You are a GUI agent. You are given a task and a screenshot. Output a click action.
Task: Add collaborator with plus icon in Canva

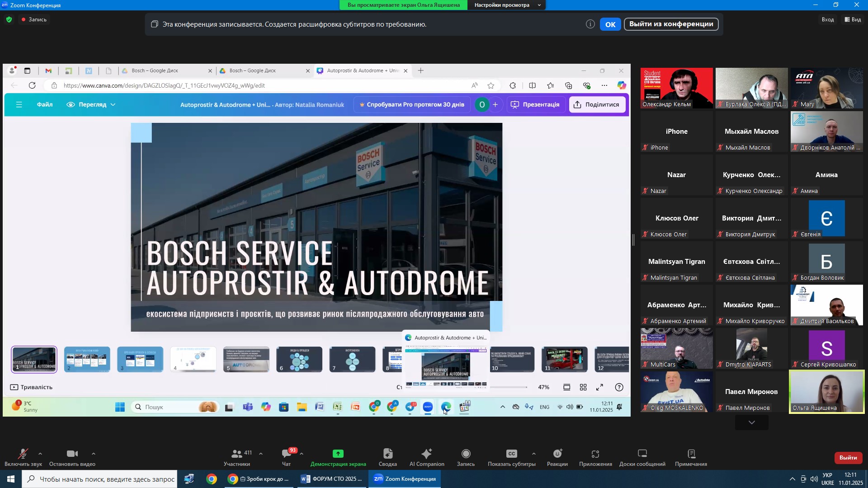tap(495, 105)
